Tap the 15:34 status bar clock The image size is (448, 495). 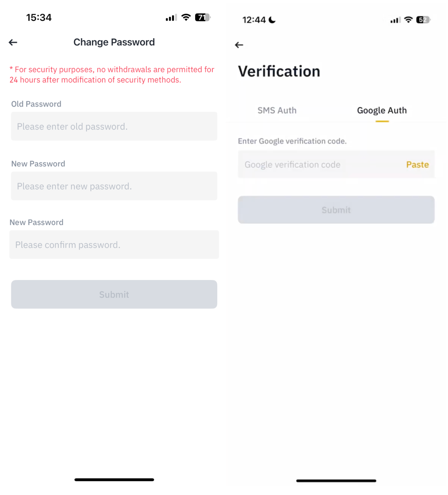39,18
